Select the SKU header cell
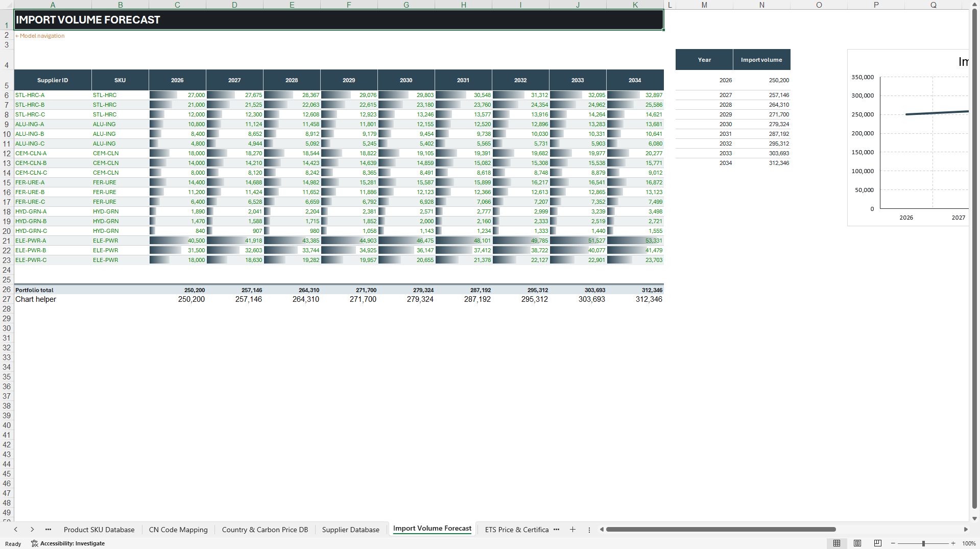Screen dimensions: 980x549 pos(120,80)
